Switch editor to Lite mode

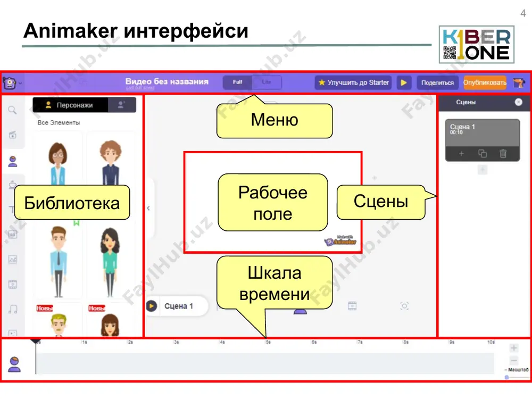coord(267,82)
